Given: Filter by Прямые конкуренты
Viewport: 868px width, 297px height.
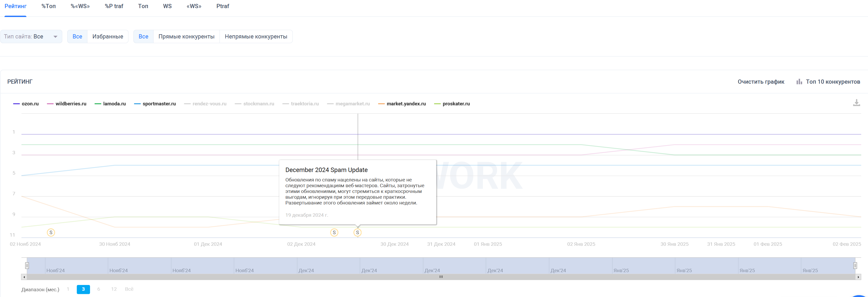Looking at the screenshot, I should 186,36.
